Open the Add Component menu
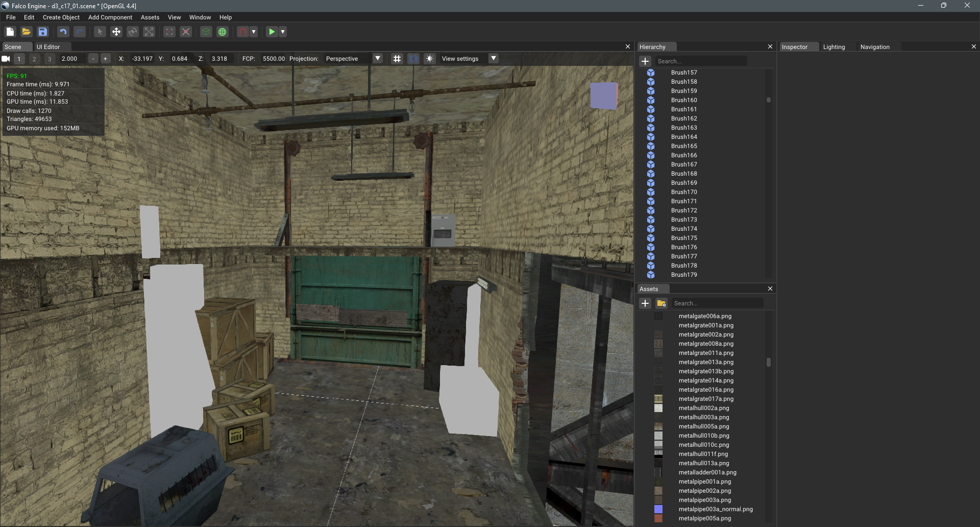Image resolution: width=980 pixels, height=527 pixels. 110,17
